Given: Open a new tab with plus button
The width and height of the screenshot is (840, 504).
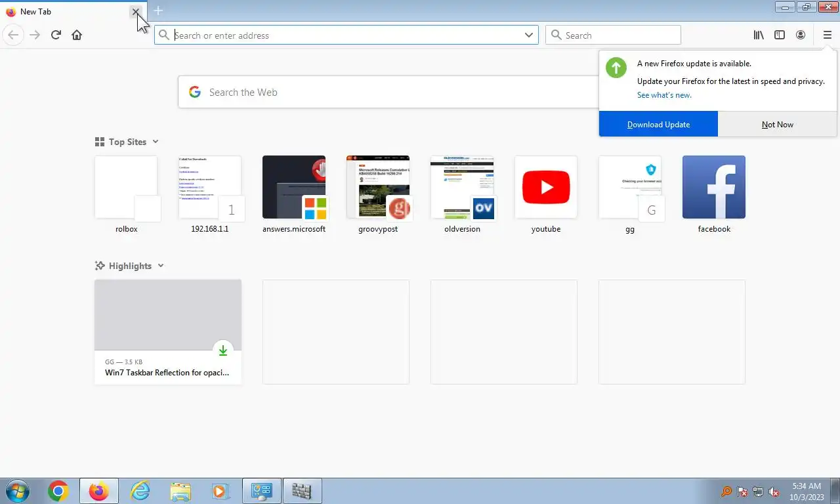Looking at the screenshot, I should tap(158, 11).
